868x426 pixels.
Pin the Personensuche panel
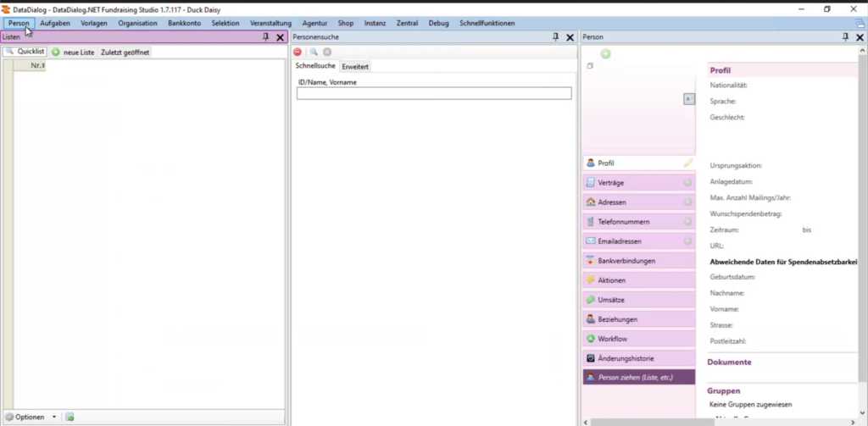(556, 37)
